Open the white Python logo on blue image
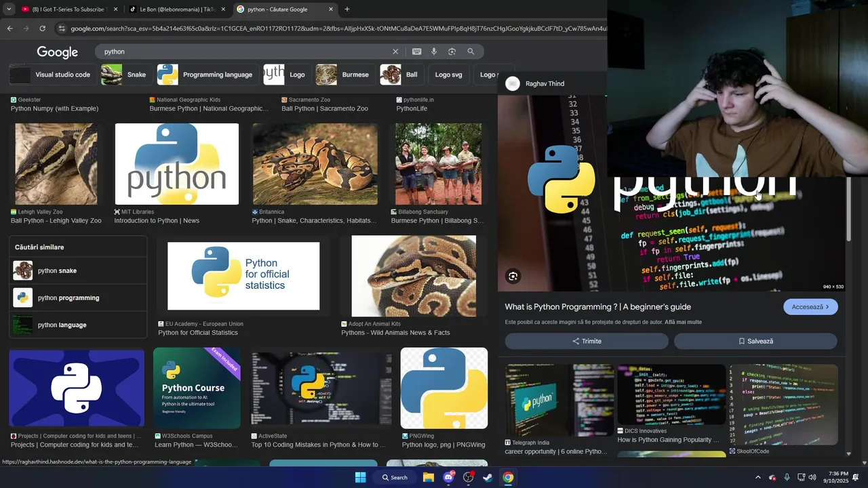The height and width of the screenshot is (488, 868). [77, 388]
